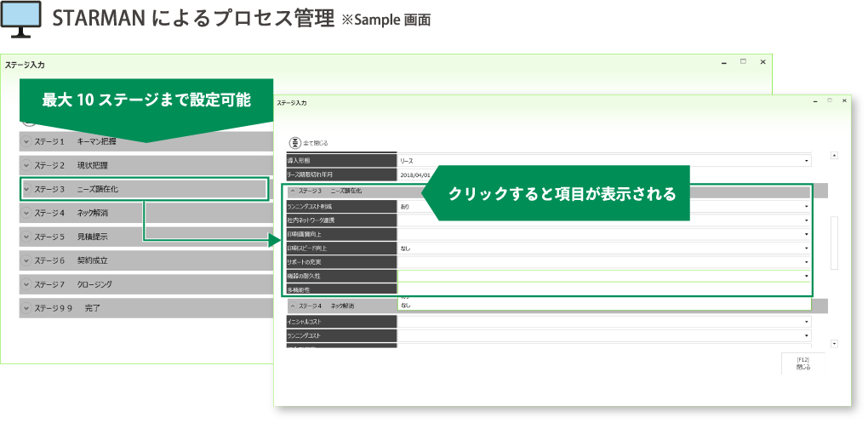Expand ステージ4 ネック解消 chevron in back window

26,213
